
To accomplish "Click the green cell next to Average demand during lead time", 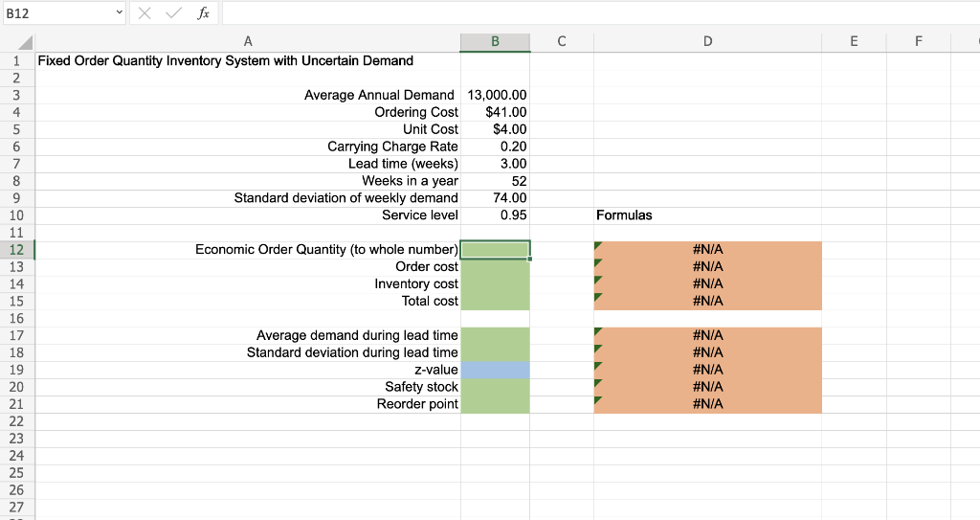I will 495,335.
